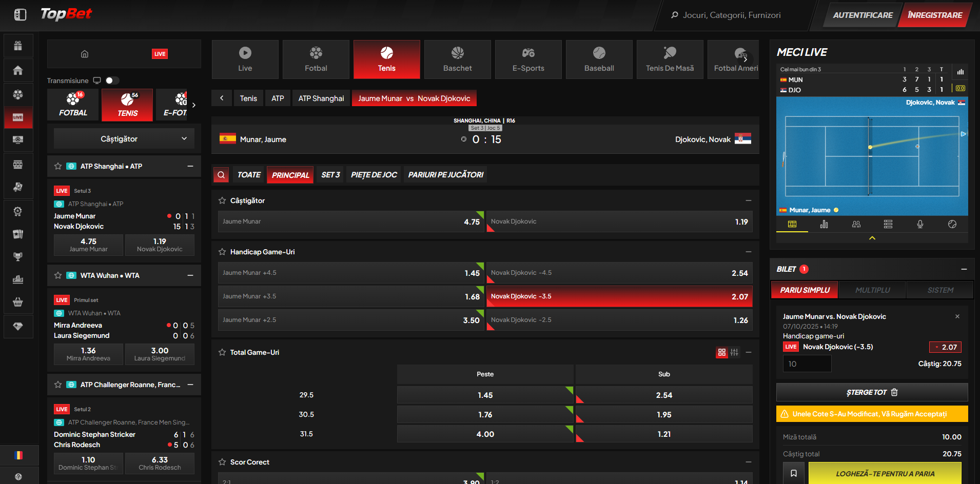This screenshot has width=980, height=484.
Task: Click the trash icon beside Șterge Tot
Action: (x=894, y=392)
